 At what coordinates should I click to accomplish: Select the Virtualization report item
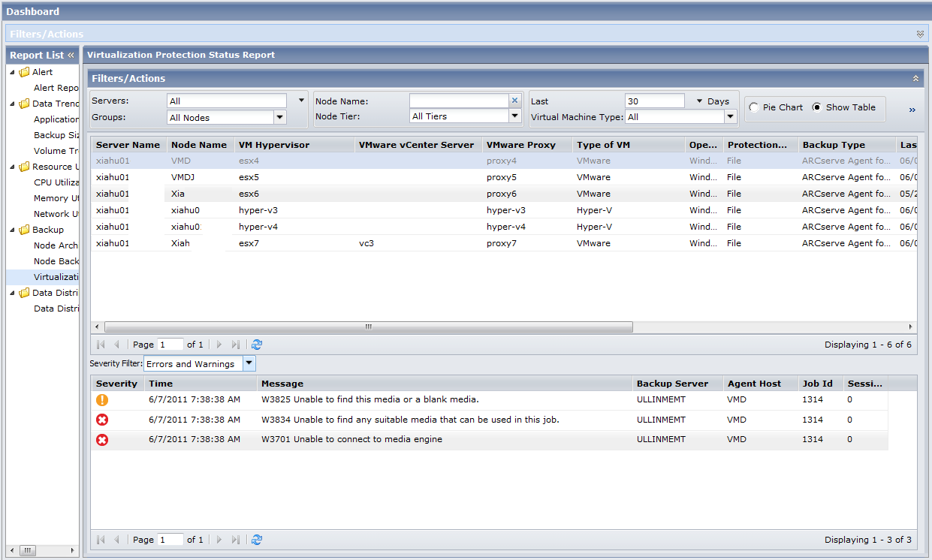pyautogui.click(x=56, y=277)
